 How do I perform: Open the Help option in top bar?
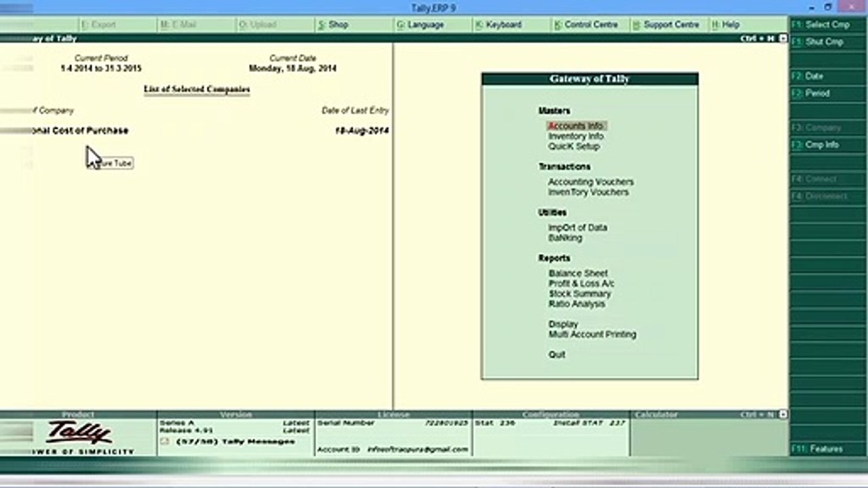click(x=747, y=24)
